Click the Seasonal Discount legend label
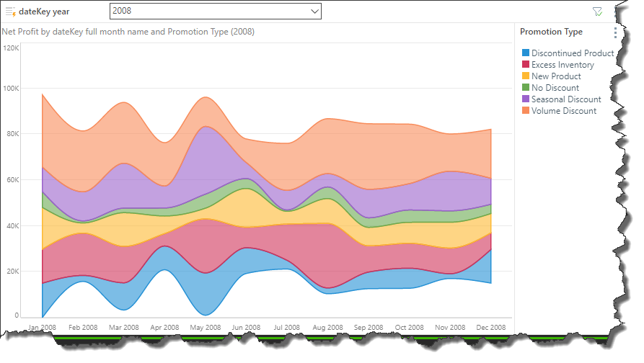Image resolution: width=644 pixels, height=363 pixels. coord(566,99)
